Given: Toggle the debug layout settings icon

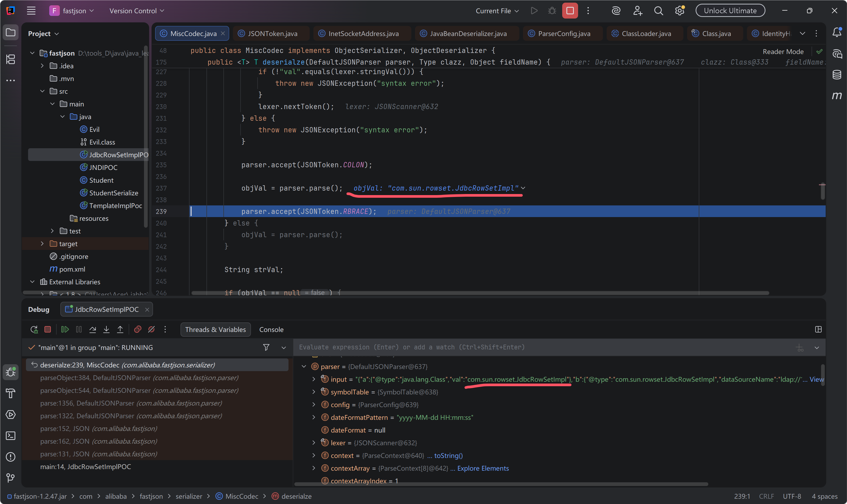Looking at the screenshot, I should tap(818, 330).
